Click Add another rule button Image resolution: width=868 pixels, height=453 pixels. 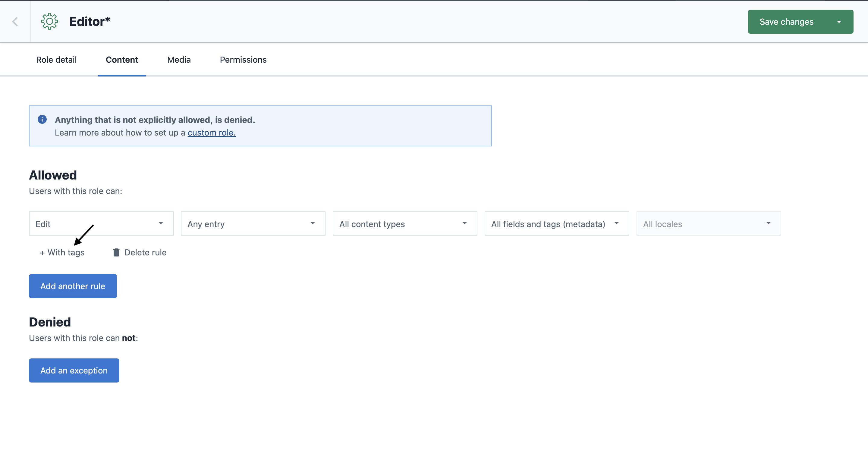click(73, 286)
